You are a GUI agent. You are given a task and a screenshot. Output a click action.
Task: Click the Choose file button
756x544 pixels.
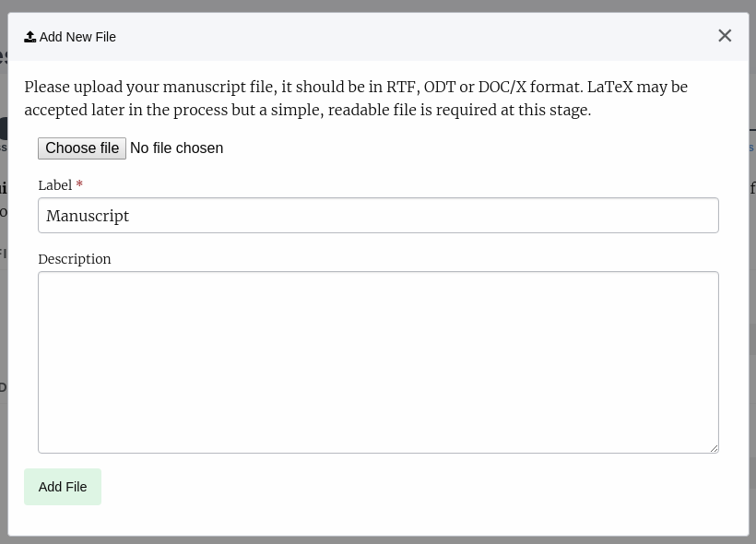coord(82,148)
